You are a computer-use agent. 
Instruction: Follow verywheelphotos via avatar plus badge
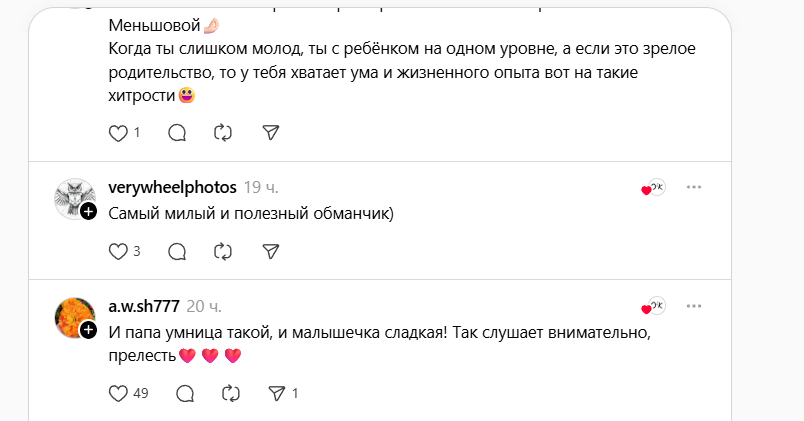click(x=88, y=211)
